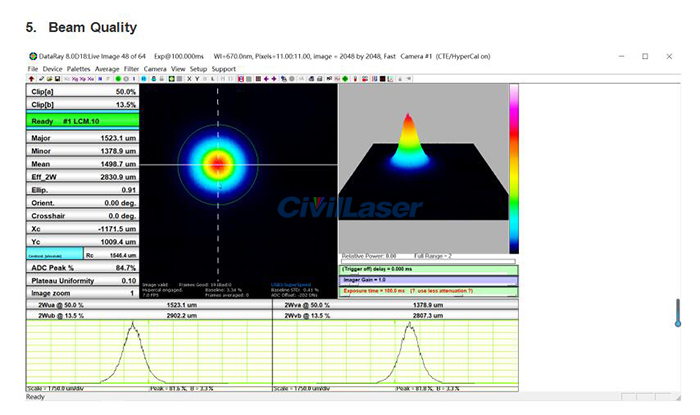Click the Exposure time = 100.0 ms bar
The height and width of the screenshot is (415, 700).
point(429,289)
